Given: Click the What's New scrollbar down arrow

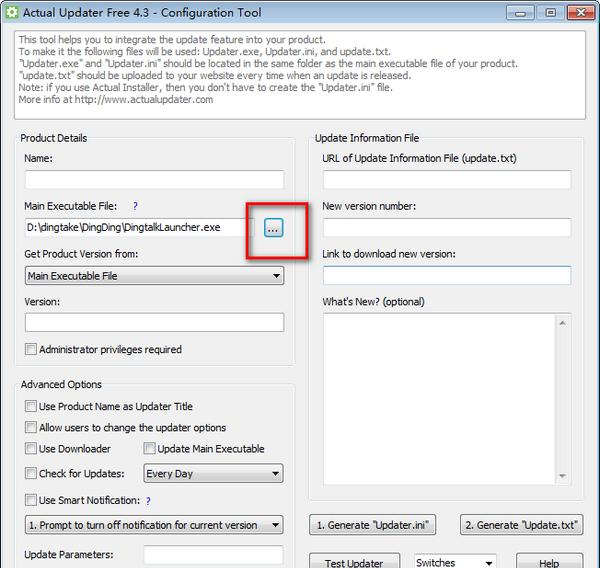Looking at the screenshot, I should click(562, 476).
